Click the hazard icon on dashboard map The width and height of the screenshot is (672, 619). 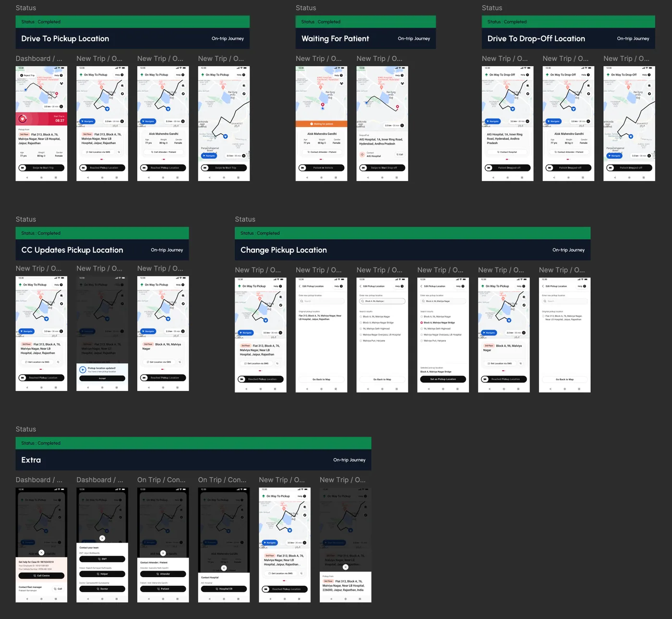(x=61, y=84)
